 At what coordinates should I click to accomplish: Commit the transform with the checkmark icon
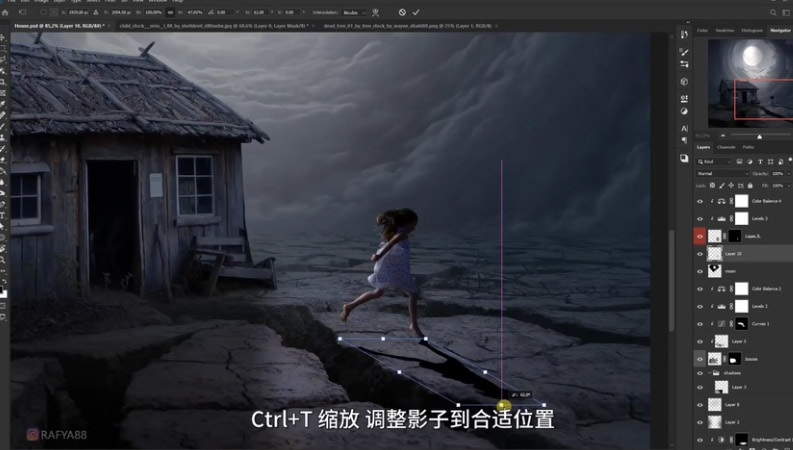point(416,12)
